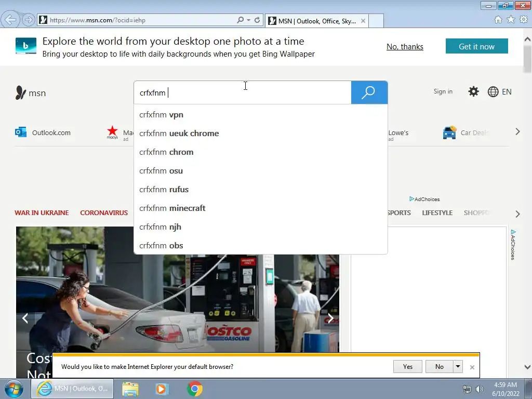Close the MSN browser tab
Viewport: 532px width, 399px height.
click(x=363, y=21)
